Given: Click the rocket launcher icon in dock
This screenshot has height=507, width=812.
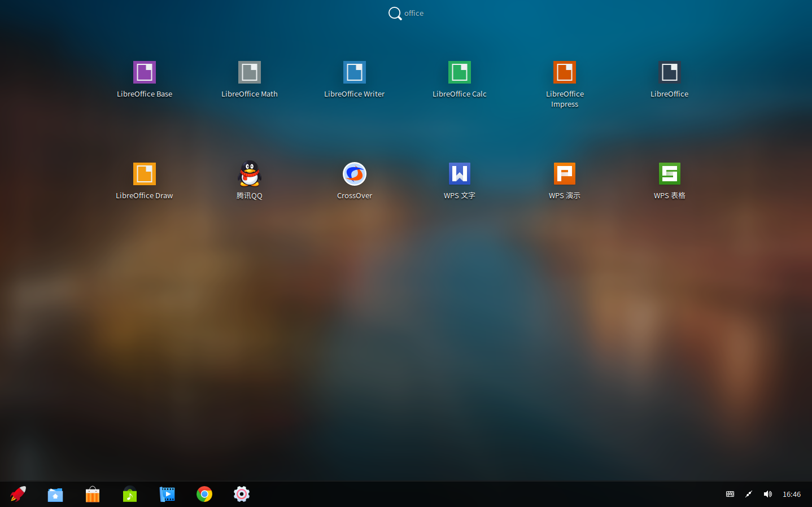Looking at the screenshot, I should pos(18,494).
